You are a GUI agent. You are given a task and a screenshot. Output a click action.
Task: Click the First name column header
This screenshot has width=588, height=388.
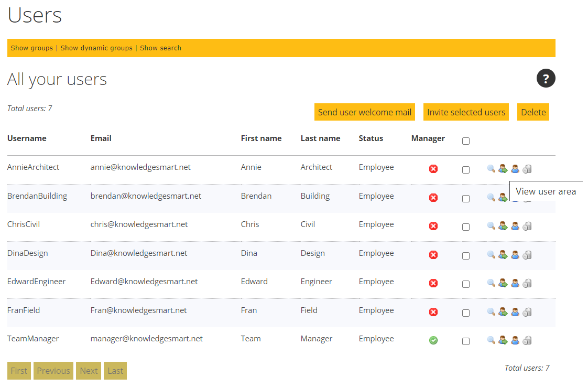261,138
